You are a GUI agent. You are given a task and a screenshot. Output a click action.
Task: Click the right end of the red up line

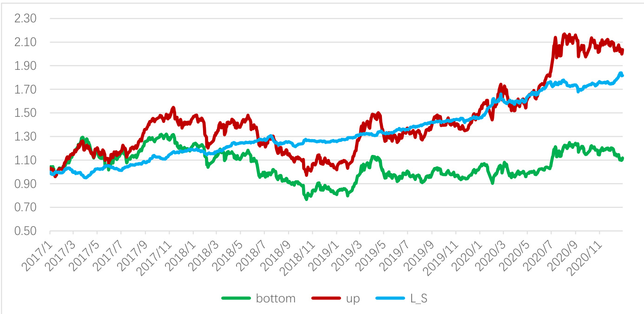pyautogui.click(x=622, y=50)
